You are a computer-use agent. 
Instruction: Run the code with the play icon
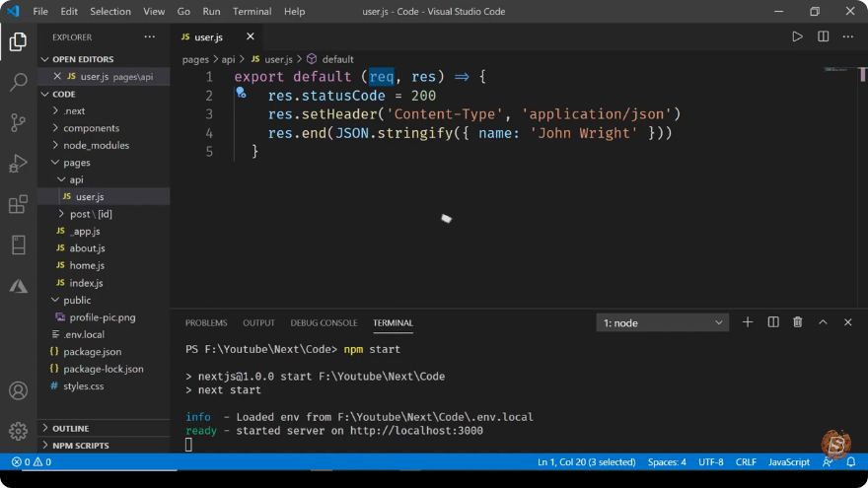(797, 37)
